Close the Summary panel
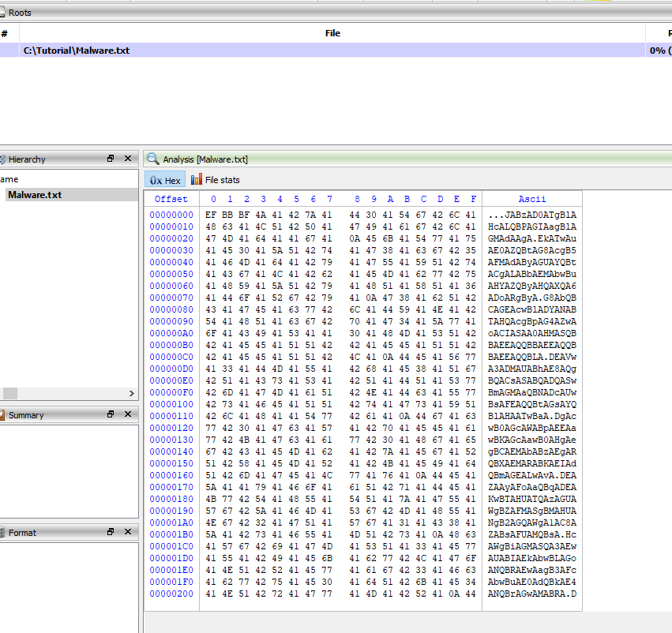Screen dimensions: 672x633 point(128,414)
